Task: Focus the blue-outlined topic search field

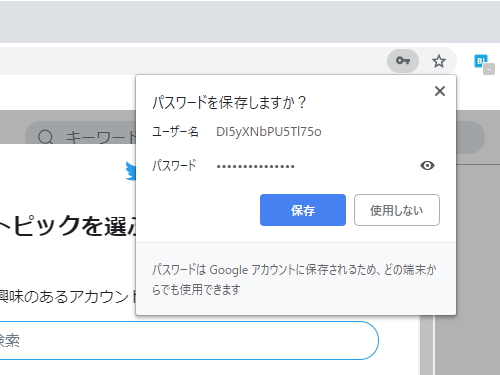Action: coord(189,340)
